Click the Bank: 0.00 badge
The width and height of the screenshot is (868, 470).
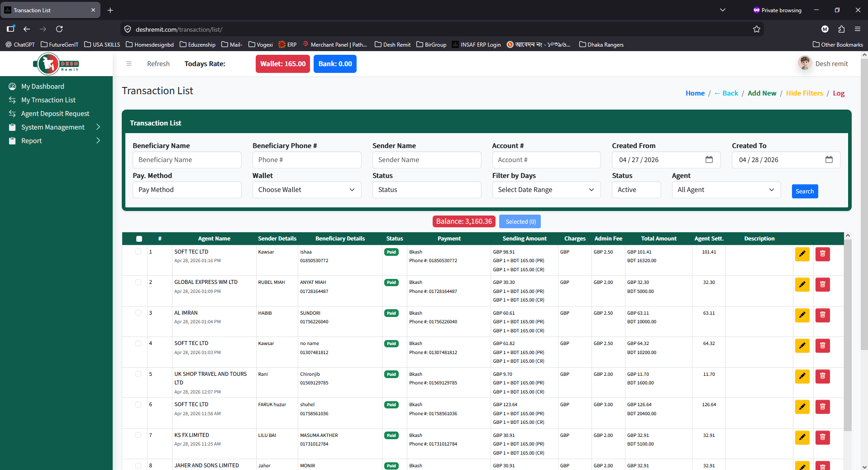[x=335, y=64]
